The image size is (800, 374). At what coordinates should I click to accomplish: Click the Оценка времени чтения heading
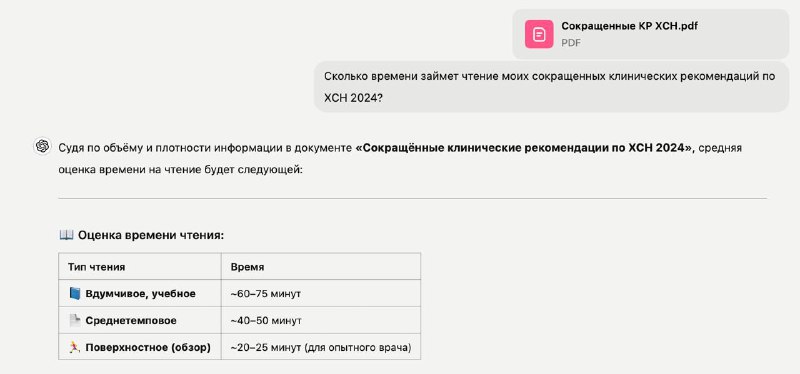[x=151, y=235]
